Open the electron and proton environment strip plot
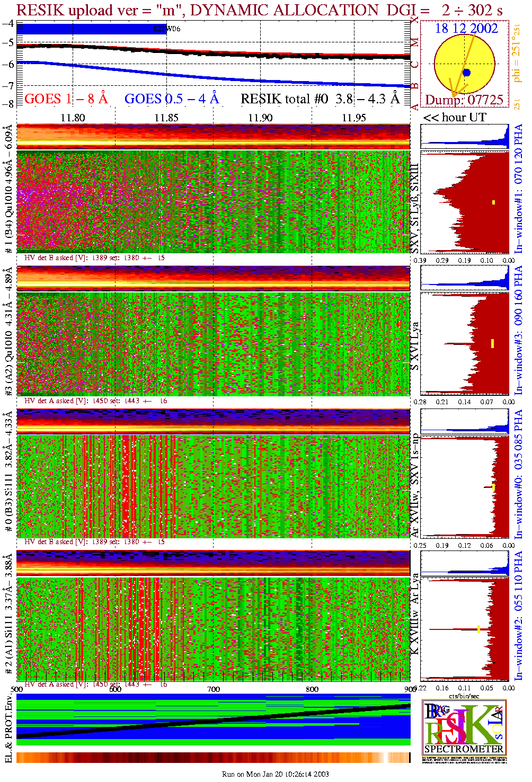The width and height of the screenshot is (532, 782). pos(214,719)
